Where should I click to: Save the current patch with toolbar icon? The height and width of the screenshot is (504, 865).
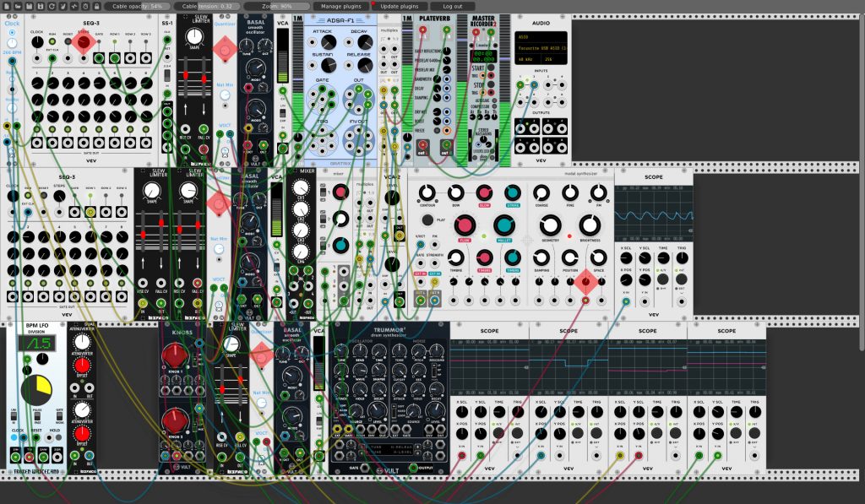pos(30,6)
